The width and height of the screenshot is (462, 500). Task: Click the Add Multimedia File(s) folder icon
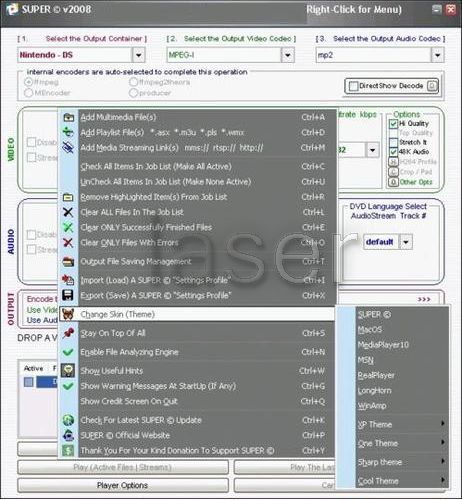tap(68, 117)
